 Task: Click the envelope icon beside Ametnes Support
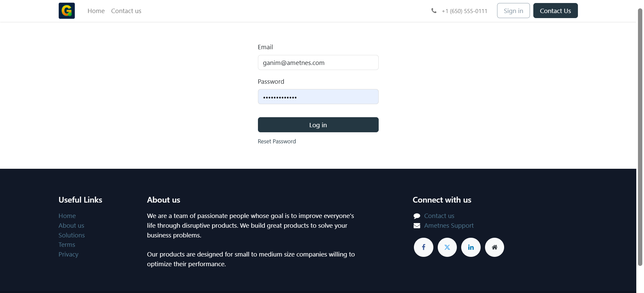point(417,226)
